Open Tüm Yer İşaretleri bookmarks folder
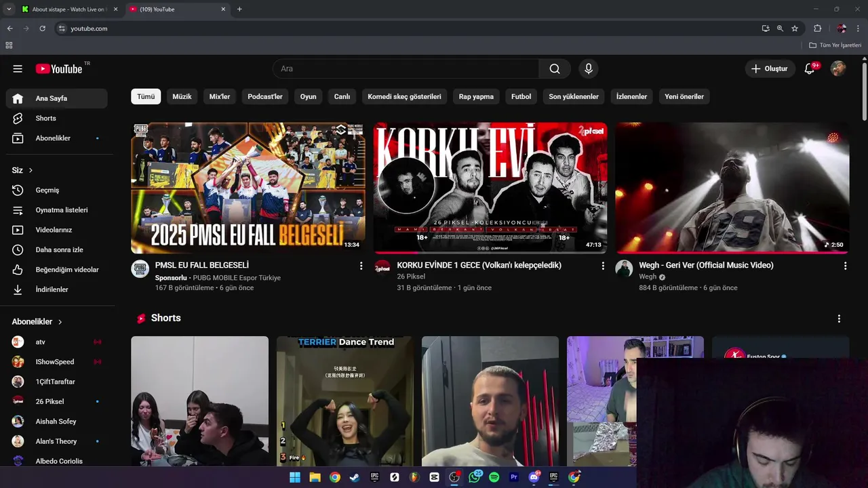The width and height of the screenshot is (868, 488). 835,45
